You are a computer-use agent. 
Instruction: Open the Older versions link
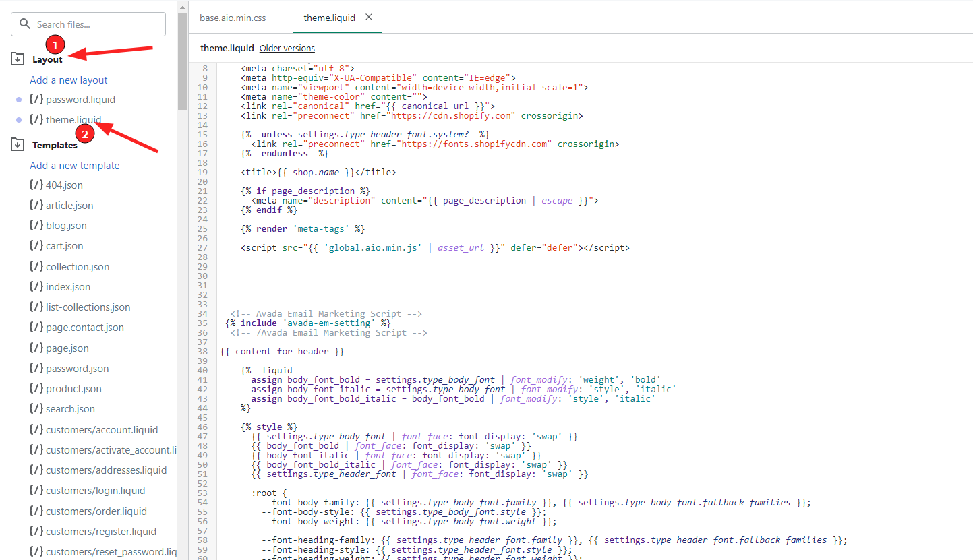point(287,48)
